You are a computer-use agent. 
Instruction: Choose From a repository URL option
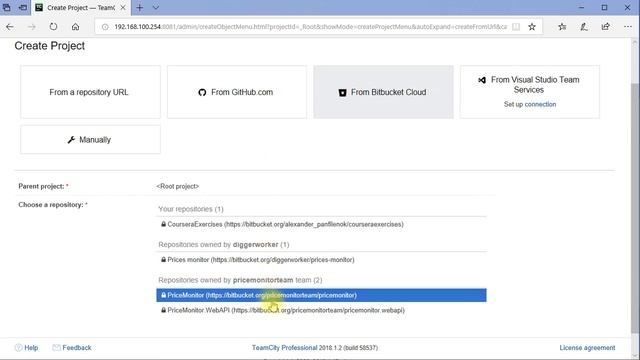(x=90, y=92)
